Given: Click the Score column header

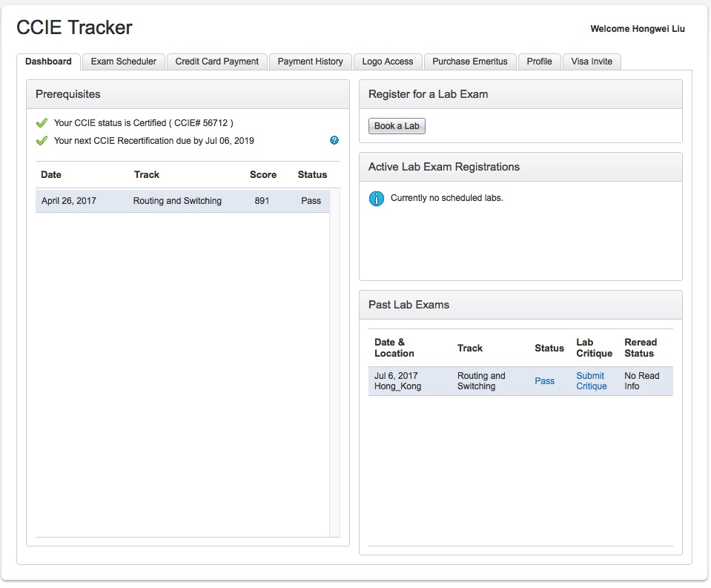Looking at the screenshot, I should [x=263, y=174].
